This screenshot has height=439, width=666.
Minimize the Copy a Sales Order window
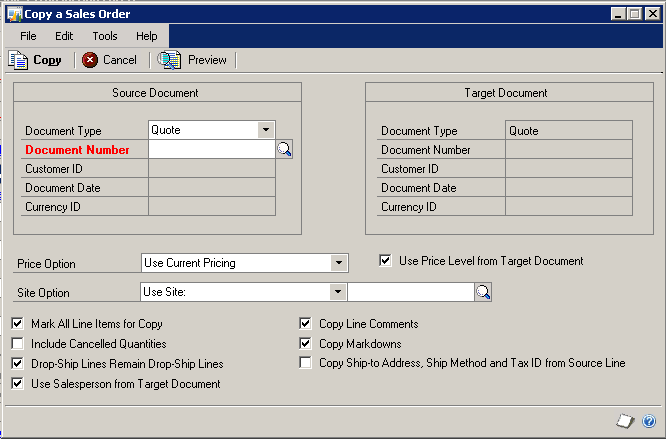click(x=618, y=14)
